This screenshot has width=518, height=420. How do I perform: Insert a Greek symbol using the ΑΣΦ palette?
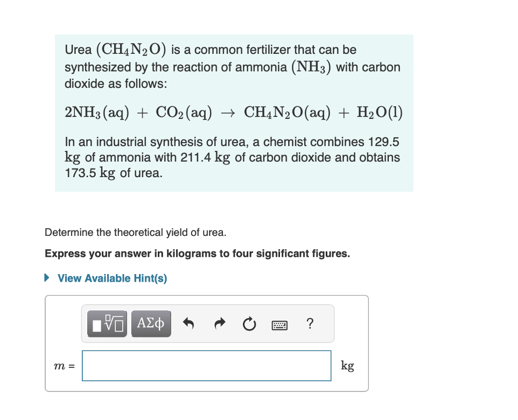(x=151, y=324)
